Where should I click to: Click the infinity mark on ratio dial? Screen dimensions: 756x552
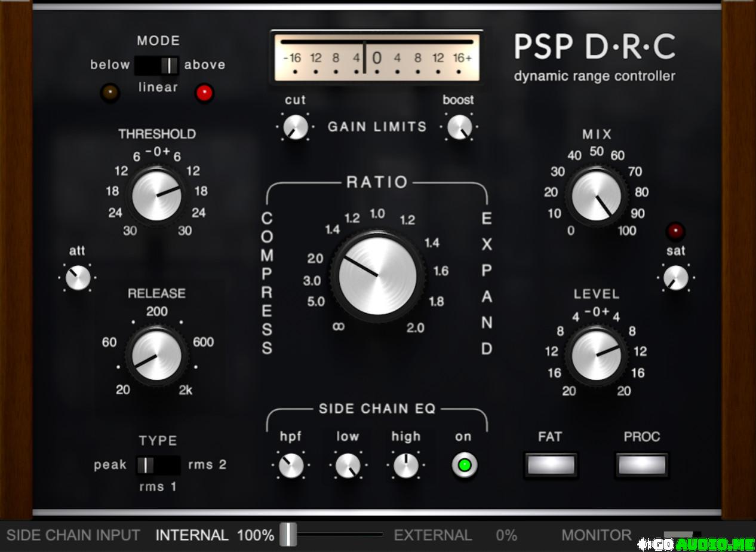click(x=340, y=327)
